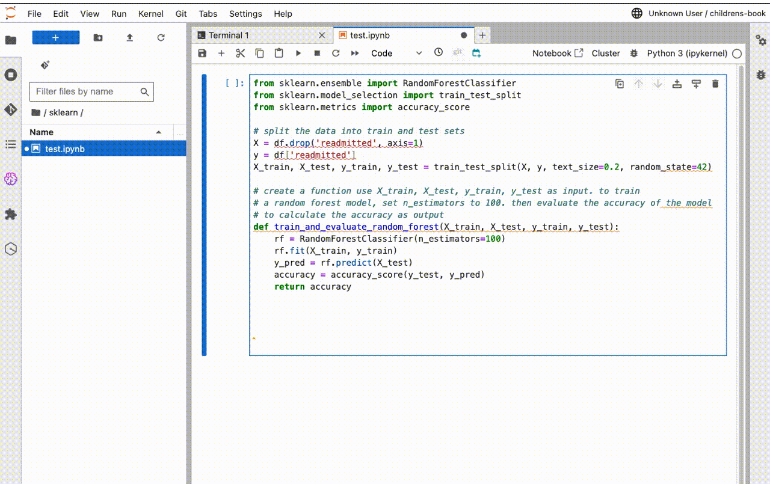Click the sklearn breadcrumb folder

(x=63, y=113)
